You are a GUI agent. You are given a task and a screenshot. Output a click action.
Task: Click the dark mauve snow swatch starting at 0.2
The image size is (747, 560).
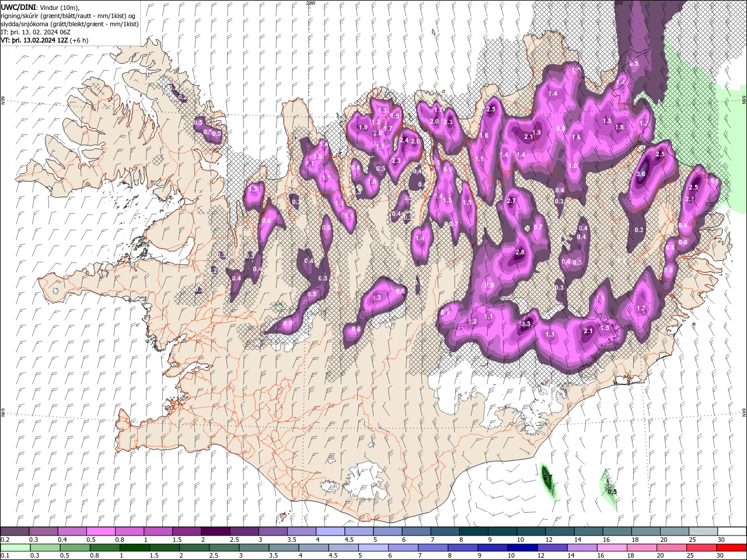click(x=15, y=531)
